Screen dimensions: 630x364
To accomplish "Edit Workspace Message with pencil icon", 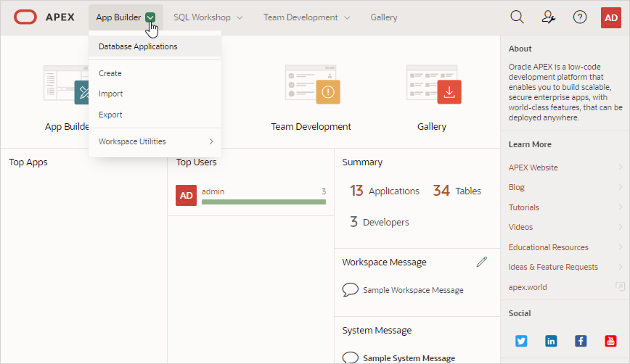I will (x=482, y=262).
